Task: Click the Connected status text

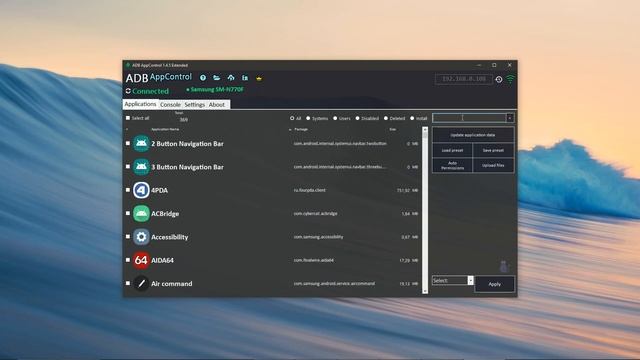Action: tap(150, 91)
